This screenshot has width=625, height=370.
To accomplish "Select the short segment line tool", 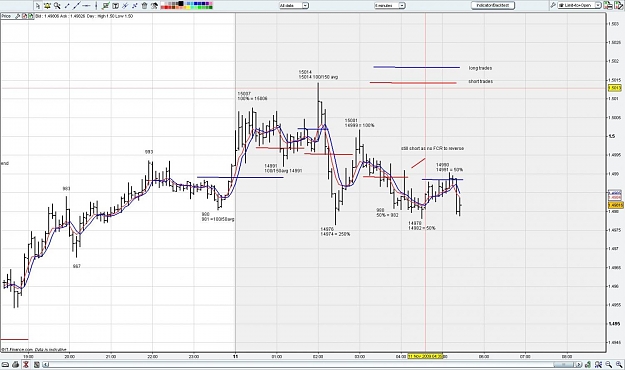I will pos(67,6).
